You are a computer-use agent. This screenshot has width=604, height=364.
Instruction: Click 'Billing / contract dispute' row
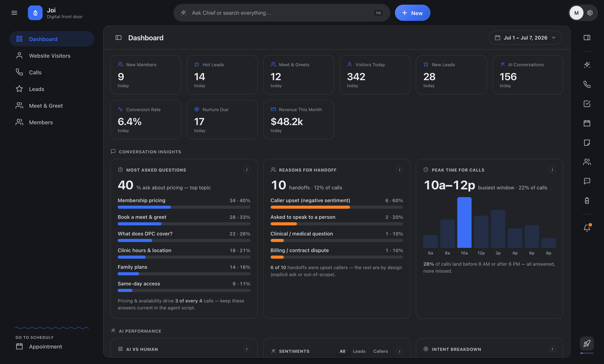(337, 253)
